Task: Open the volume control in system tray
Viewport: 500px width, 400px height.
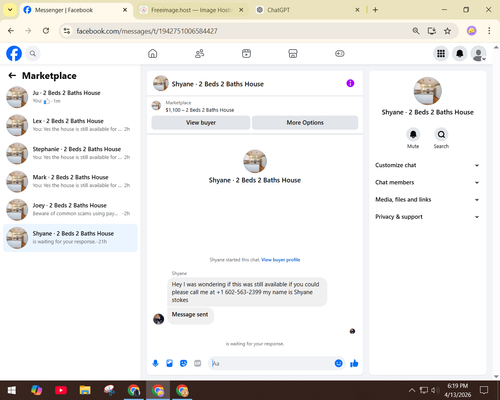Action: point(435,390)
